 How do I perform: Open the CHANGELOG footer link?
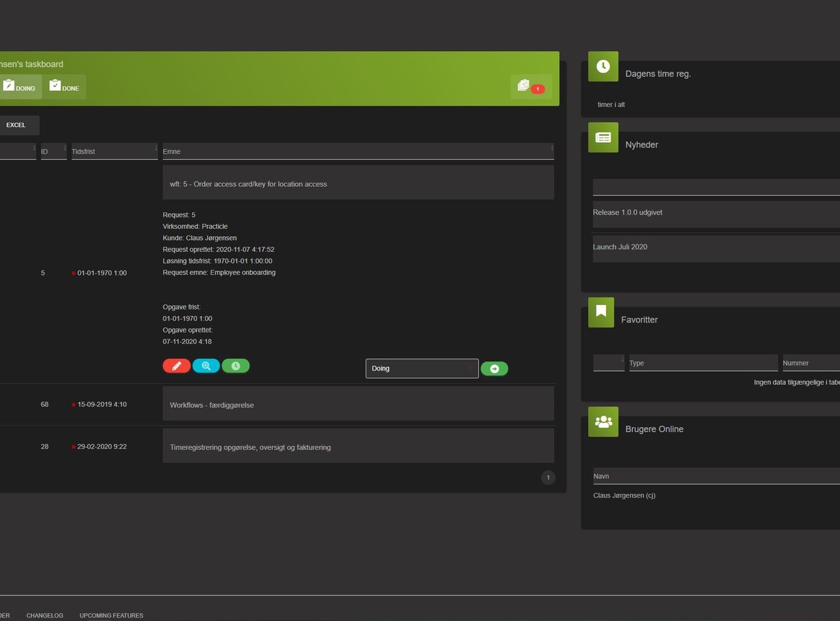[x=45, y=615]
